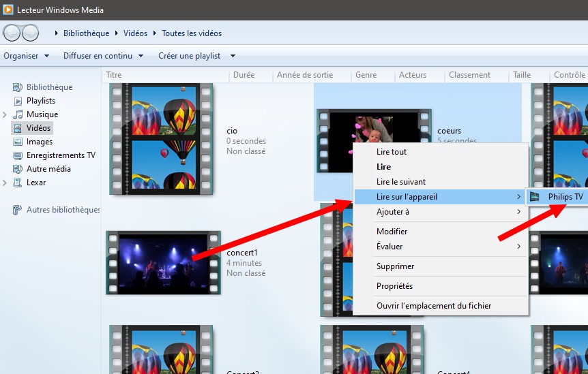The height and width of the screenshot is (374, 588).
Task: Choose Lire in the context menu
Action: 441,167
